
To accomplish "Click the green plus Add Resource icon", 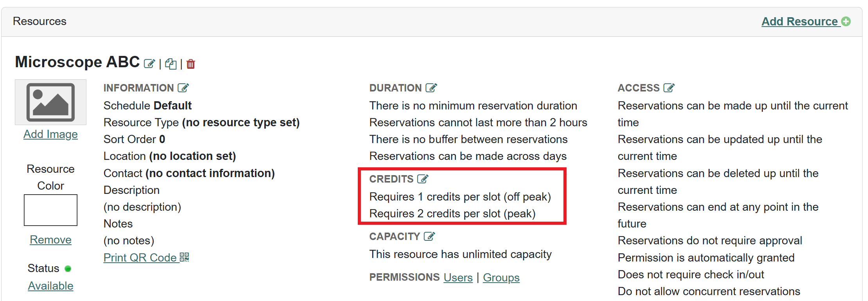I will [x=846, y=21].
